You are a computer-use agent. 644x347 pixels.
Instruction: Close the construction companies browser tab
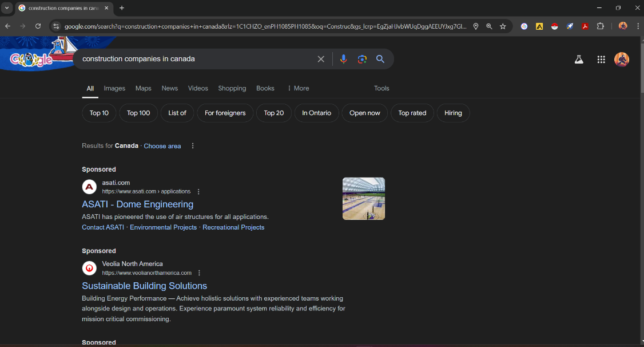106,8
